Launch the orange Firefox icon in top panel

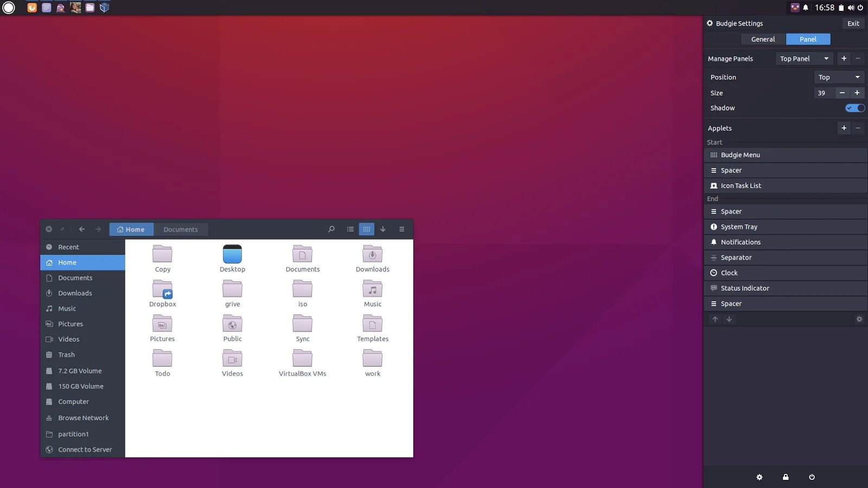tap(32, 8)
